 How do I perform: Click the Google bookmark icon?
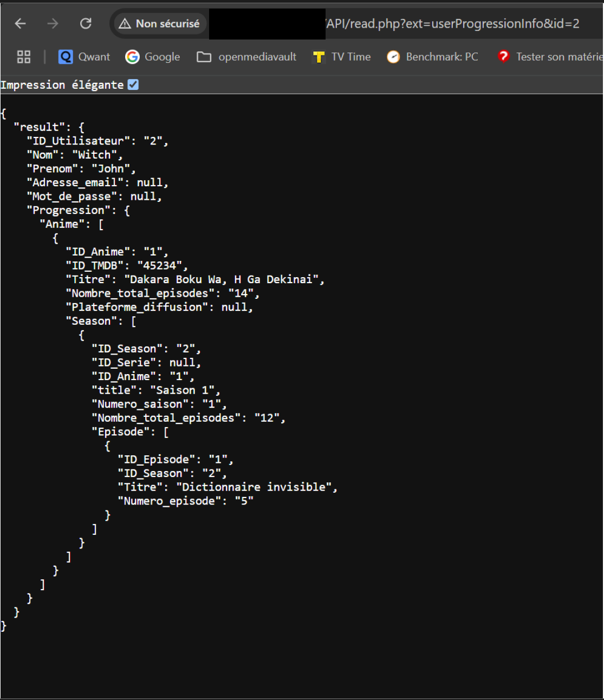pyautogui.click(x=132, y=57)
